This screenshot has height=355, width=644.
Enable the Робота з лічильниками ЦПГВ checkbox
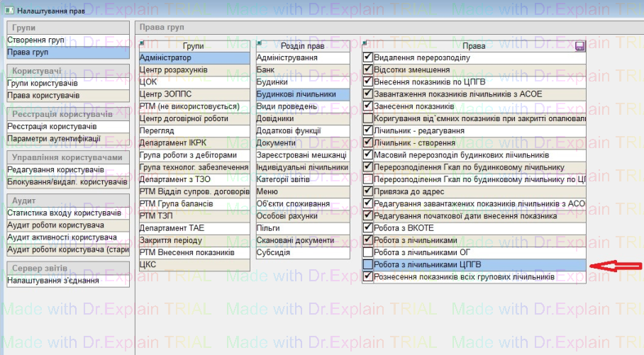[367, 264]
